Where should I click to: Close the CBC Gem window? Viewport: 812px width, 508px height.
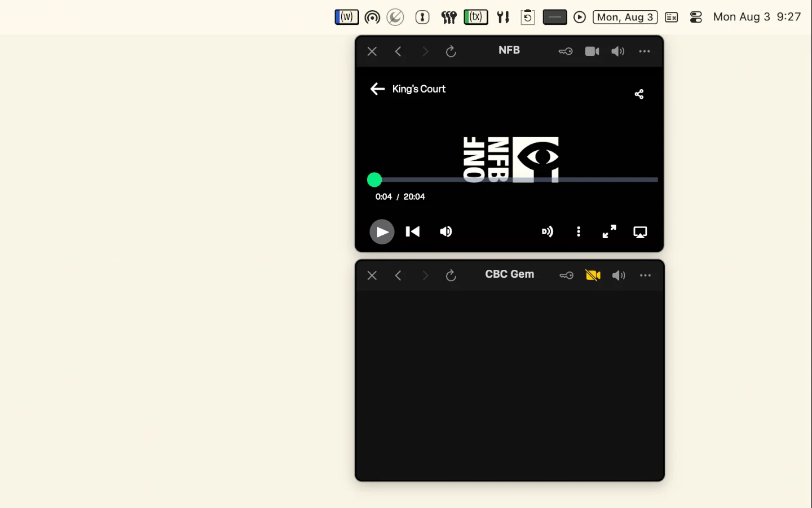372,275
